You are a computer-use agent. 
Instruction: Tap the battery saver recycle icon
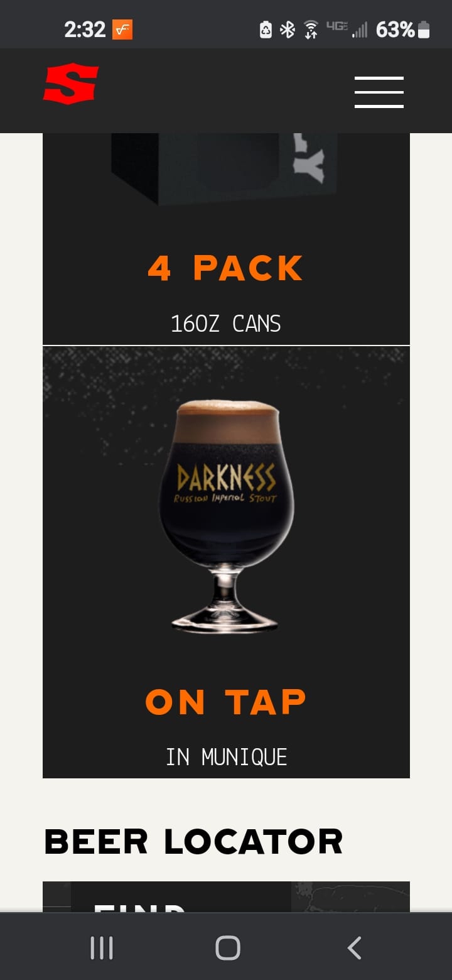266,30
